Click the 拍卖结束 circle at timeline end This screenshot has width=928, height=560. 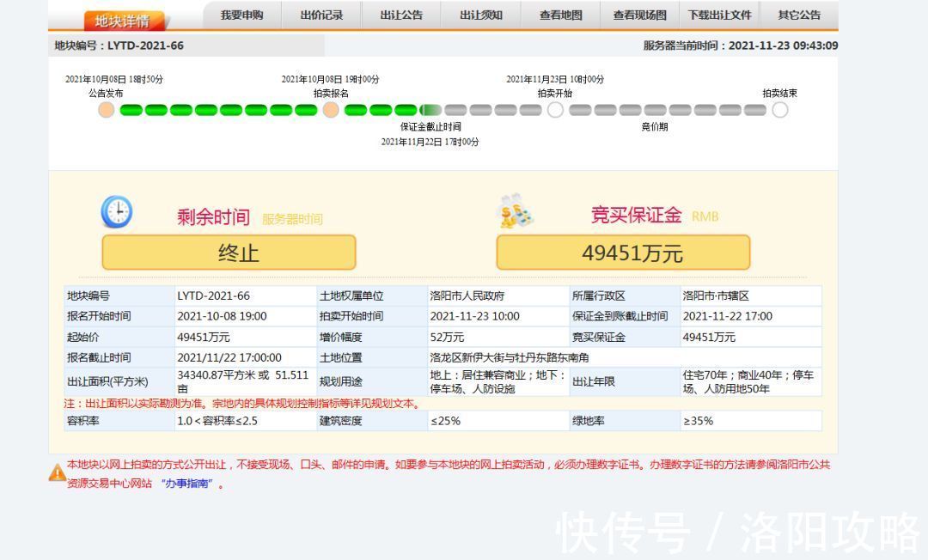(780, 110)
